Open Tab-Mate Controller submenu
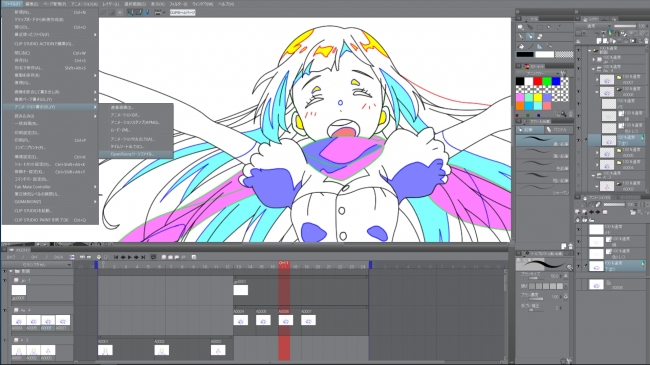Viewport: 650px width, 365px height. pos(50,187)
